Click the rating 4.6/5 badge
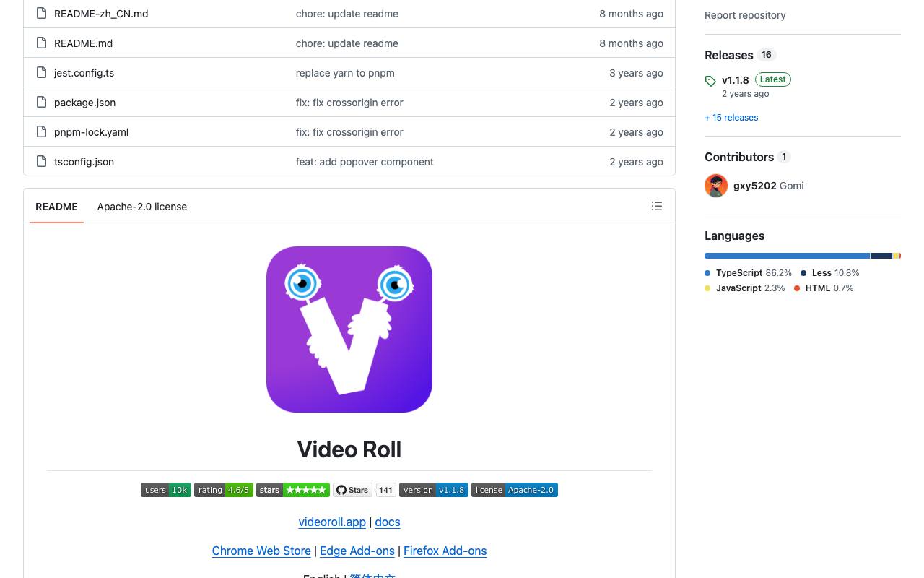Viewport: 924px width, 578px height. point(224,490)
